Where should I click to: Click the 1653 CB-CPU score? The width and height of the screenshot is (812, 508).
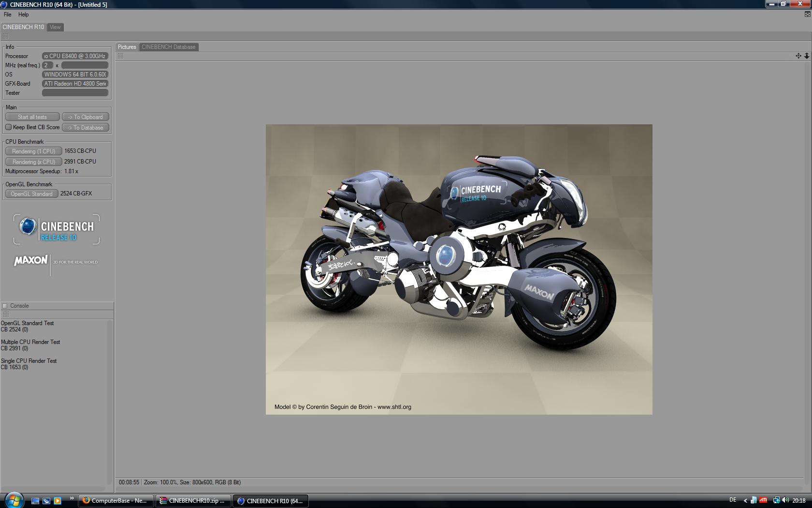point(80,151)
